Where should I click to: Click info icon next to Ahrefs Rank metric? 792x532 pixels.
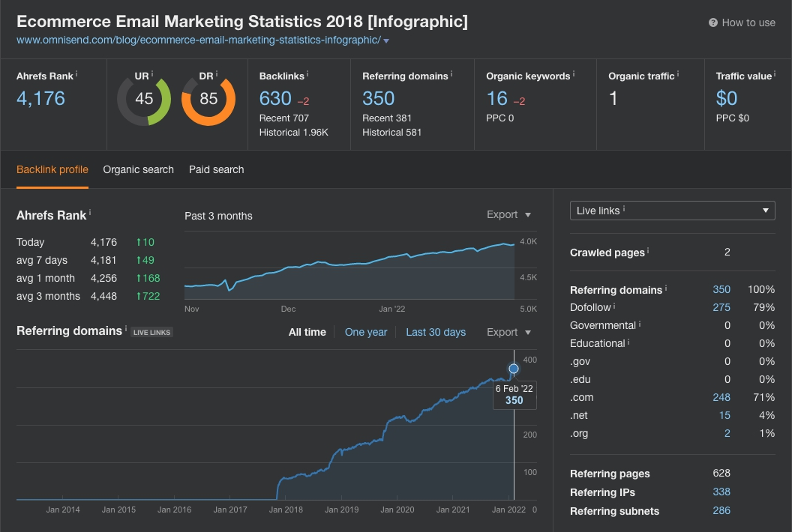pyautogui.click(x=76, y=74)
